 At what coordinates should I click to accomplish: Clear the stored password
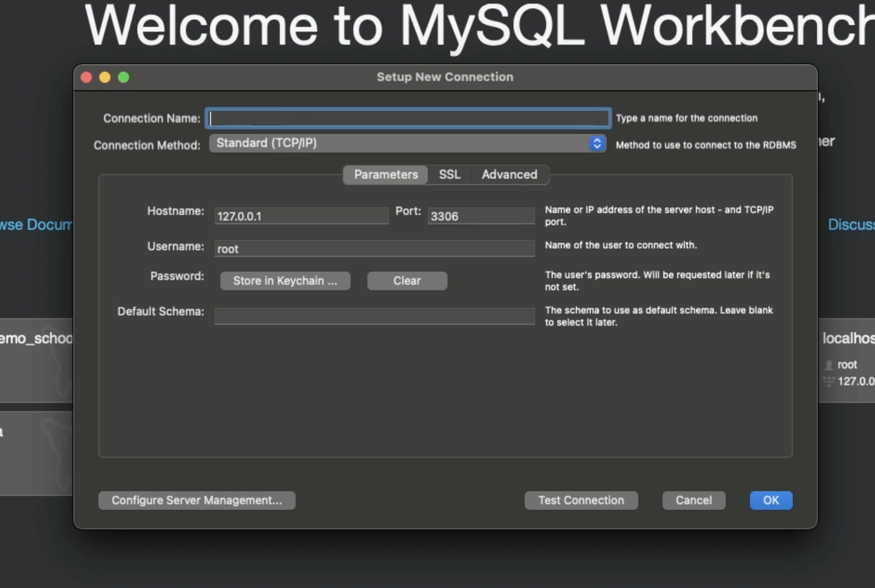click(407, 280)
